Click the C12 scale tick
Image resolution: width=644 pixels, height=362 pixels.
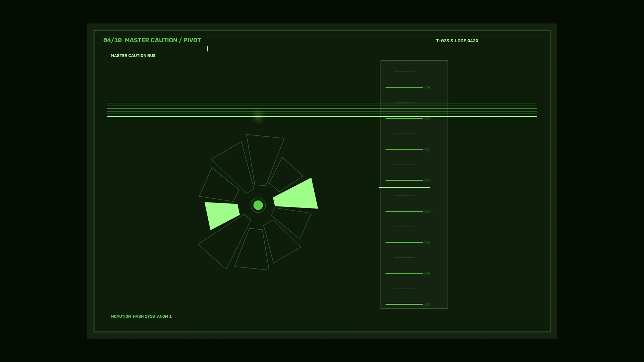pyautogui.click(x=404, y=304)
